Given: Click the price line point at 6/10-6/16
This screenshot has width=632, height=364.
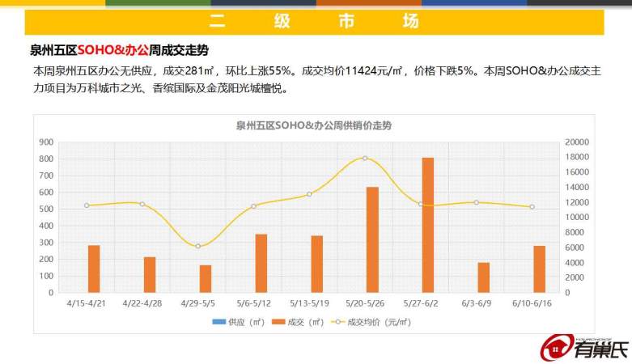Looking at the screenshot, I should point(532,207).
